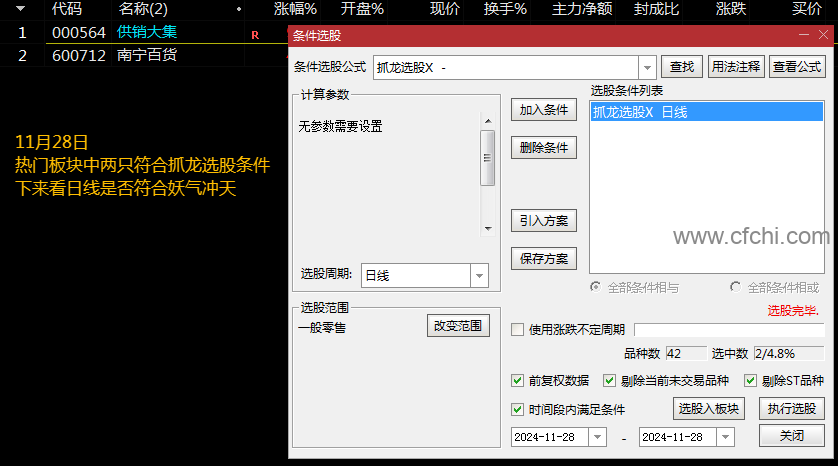838x466 pixels.
Task: Click 引入方案 button
Action: 544,221
